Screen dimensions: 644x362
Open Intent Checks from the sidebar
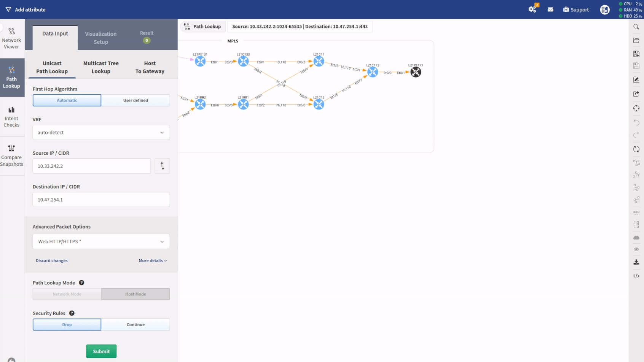[11, 117]
